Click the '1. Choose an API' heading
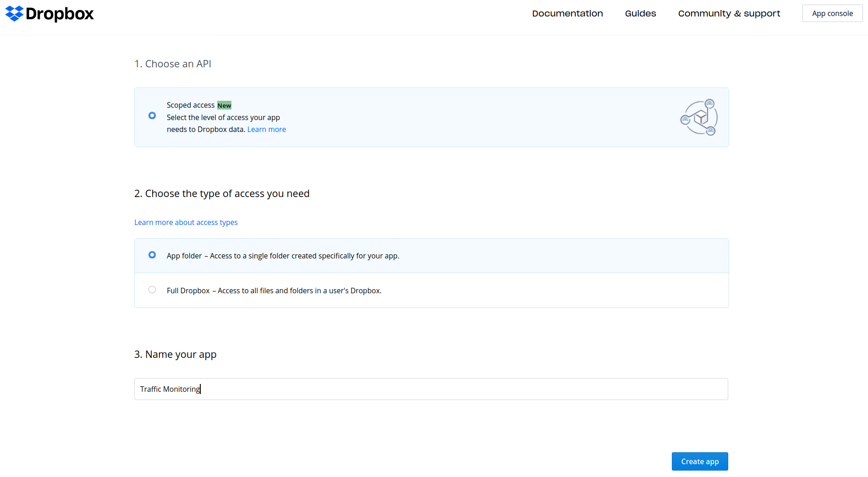Image resolution: width=868 pixels, height=477 pixels. point(173,64)
